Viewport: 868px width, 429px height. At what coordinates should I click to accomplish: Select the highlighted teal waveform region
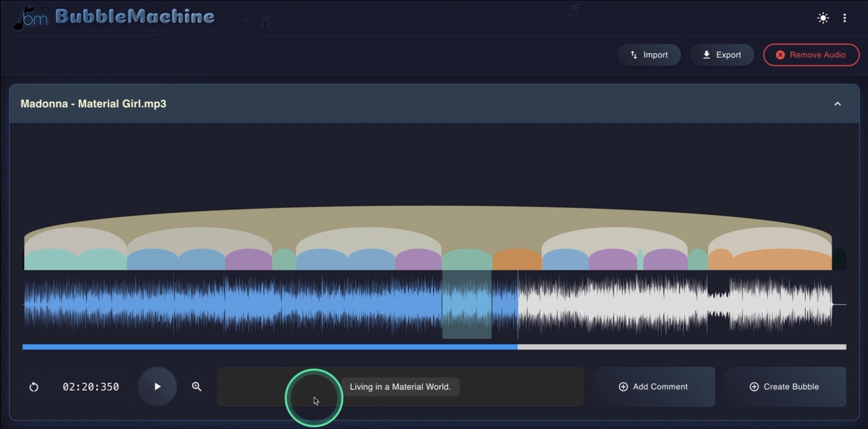[x=467, y=305]
